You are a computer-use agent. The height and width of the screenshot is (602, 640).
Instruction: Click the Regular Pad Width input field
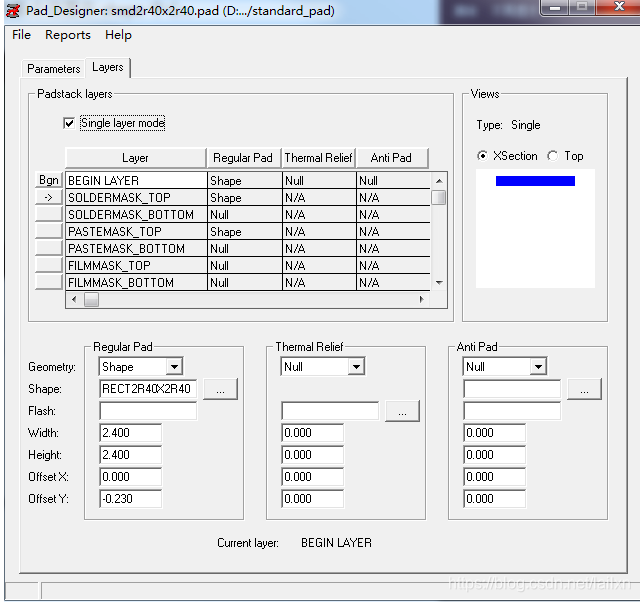tap(131, 433)
